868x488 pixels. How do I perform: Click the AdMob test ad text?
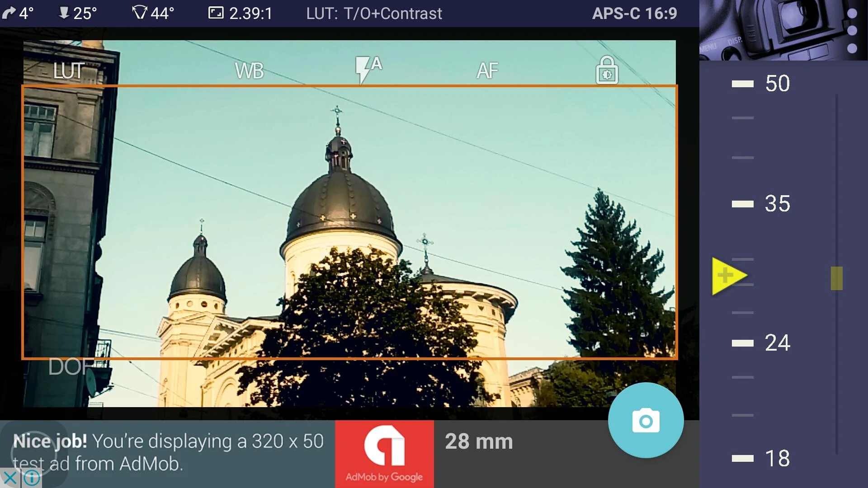pyautogui.click(x=168, y=452)
